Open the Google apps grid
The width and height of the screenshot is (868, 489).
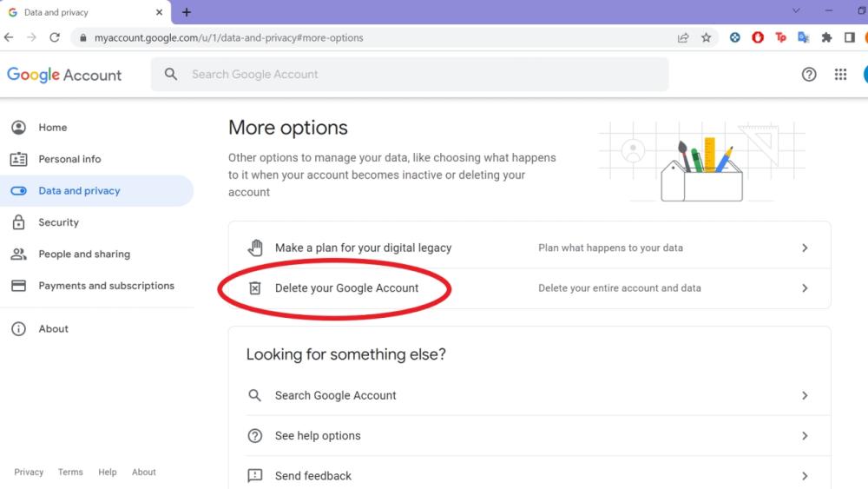(840, 74)
